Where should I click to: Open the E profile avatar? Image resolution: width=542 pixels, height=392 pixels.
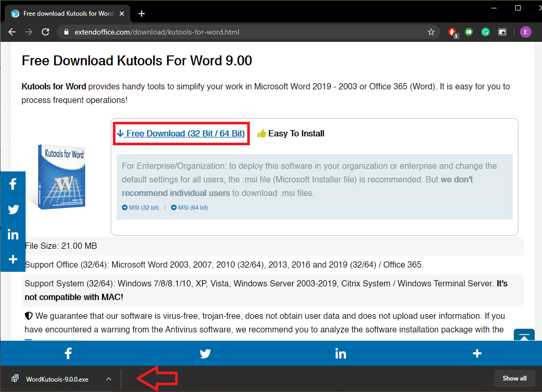coord(525,32)
